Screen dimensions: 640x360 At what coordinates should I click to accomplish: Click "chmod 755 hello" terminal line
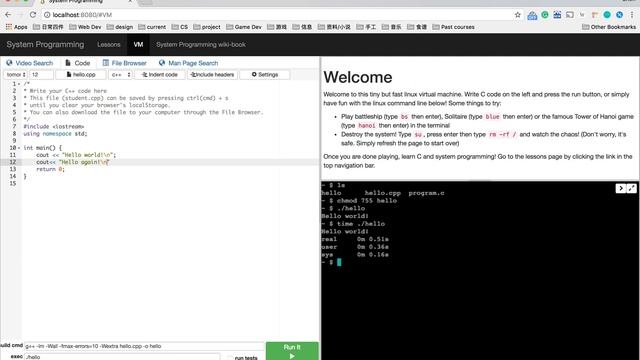(367, 200)
